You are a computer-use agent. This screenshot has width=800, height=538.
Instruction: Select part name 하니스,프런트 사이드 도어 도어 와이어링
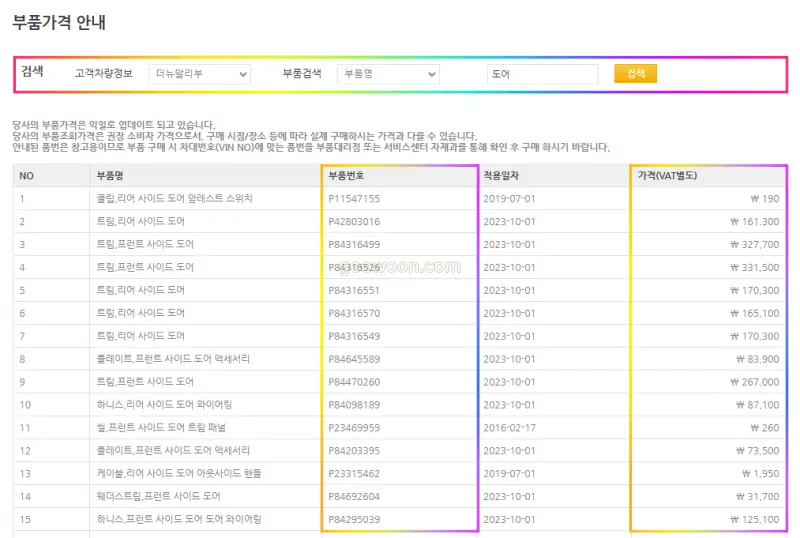tap(179, 519)
